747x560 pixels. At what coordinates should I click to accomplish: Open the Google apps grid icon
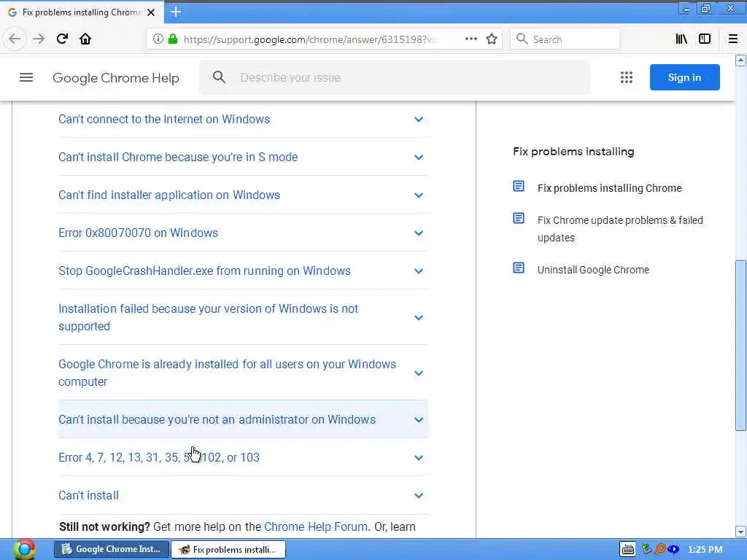pyautogui.click(x=627, y=77)
